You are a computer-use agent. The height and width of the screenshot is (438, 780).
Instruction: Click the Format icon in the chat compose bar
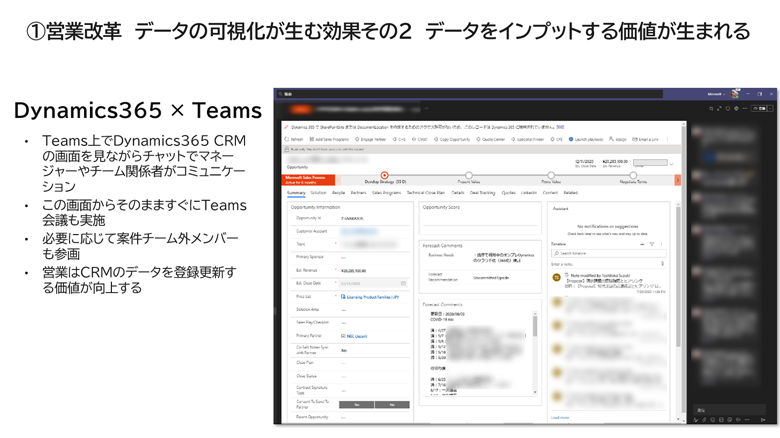(x=696, y=420)
